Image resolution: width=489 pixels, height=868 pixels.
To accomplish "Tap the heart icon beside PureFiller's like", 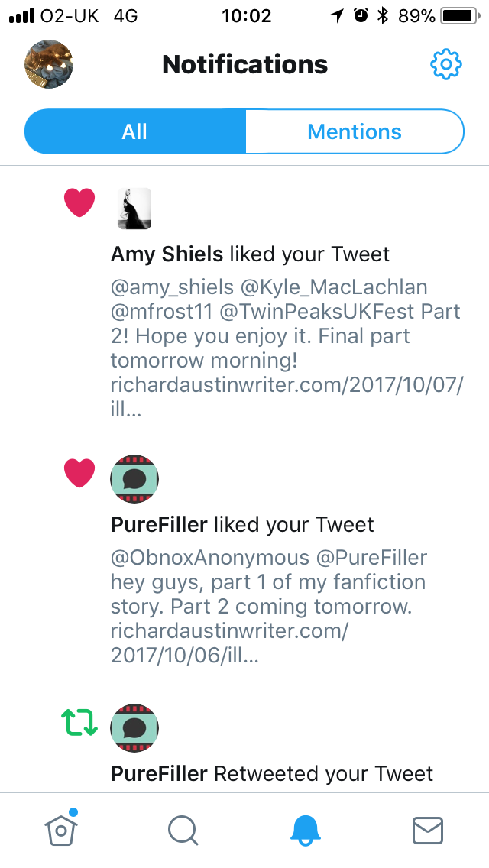I will click(79, 473).
